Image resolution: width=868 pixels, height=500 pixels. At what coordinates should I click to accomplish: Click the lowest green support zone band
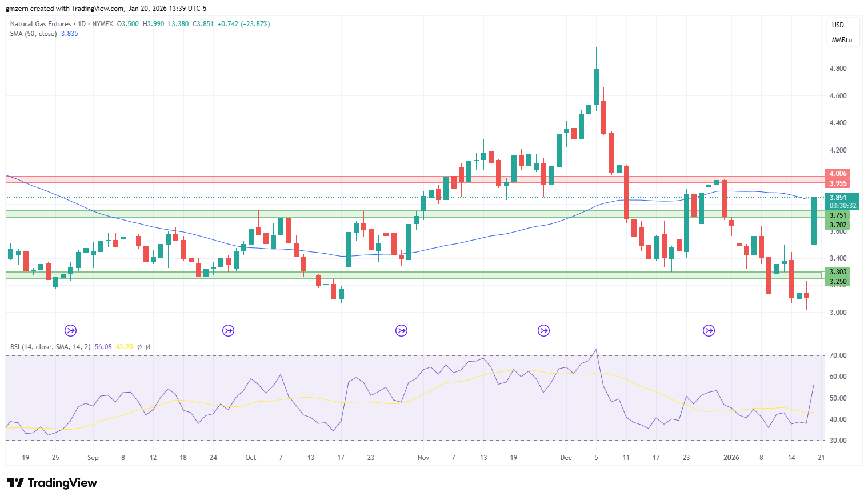pyautogui.click(x=414, y=275)
